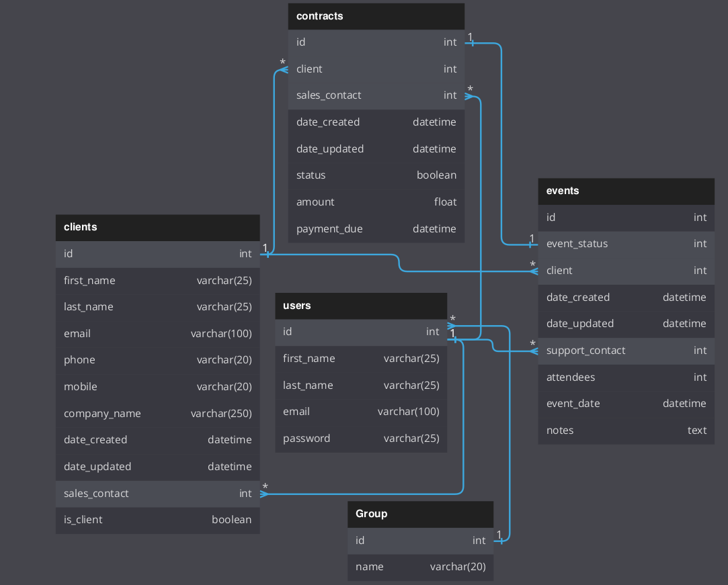Viewport: 728px width, 585px height.
Task: Select event_date row in events table
Action: (x=626, y=404)
